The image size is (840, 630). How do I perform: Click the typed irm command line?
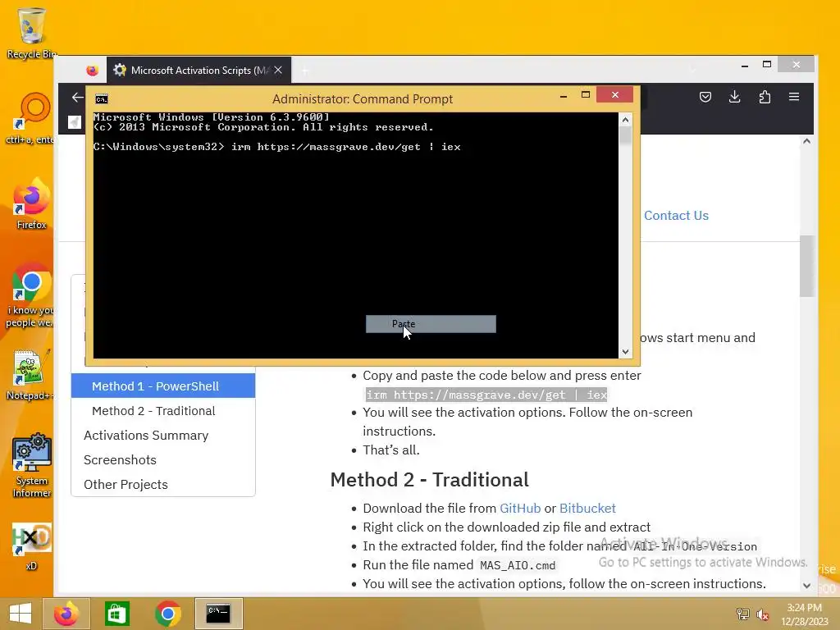point(345,147)
